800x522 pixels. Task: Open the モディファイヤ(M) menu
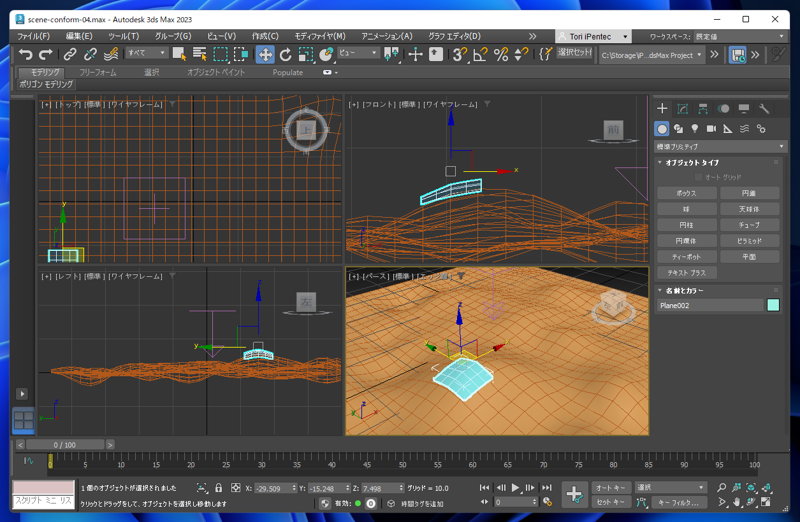click(320, 36)
